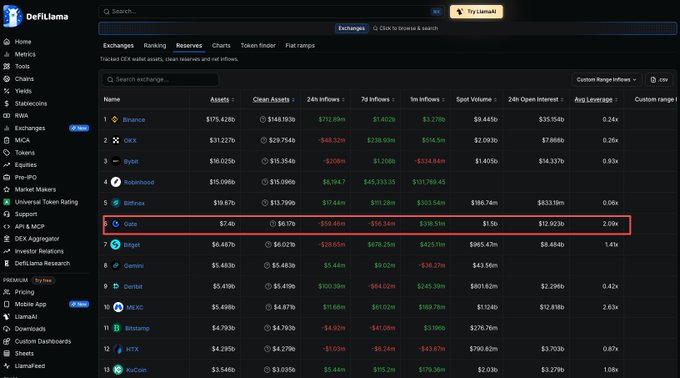The image size is (680, 378).
Task: Click the DefiLlama logo
Action: coord(36,16)
